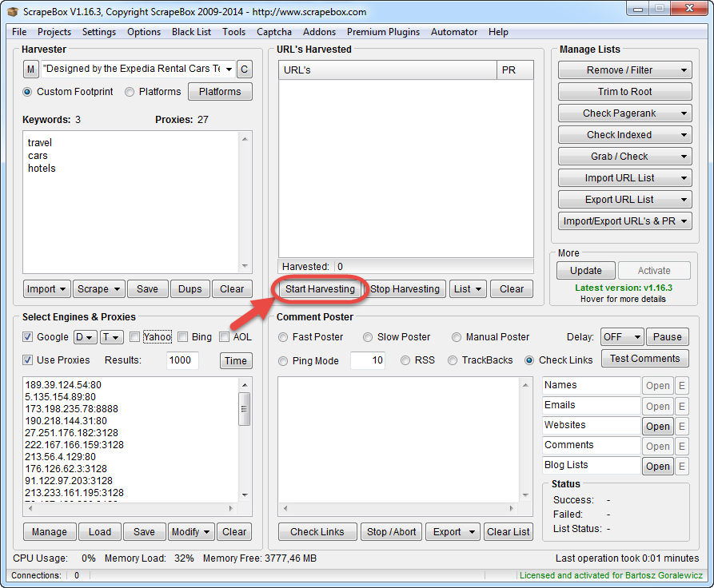Open the proxy Modify dropdown
This screenshot has width=714, height=588.
click(x=191, y=531)
